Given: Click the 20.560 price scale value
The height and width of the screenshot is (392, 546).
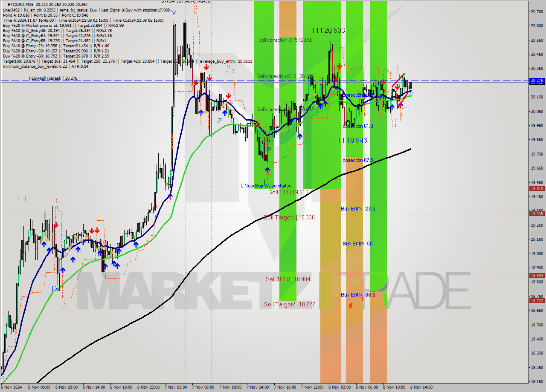Looking at the screenshot, I should 537,40.
